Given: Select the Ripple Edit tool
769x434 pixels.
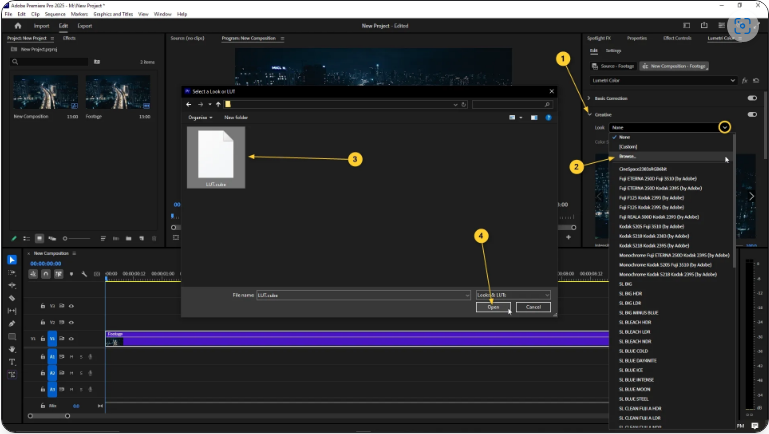Looking at the screenshot, I should pyautogui.click(x=12, y=285).
